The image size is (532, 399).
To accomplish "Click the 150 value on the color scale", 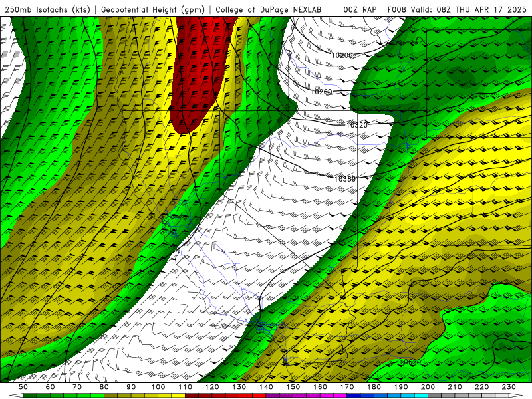I will pyautogui.click(x=293, y=387).
